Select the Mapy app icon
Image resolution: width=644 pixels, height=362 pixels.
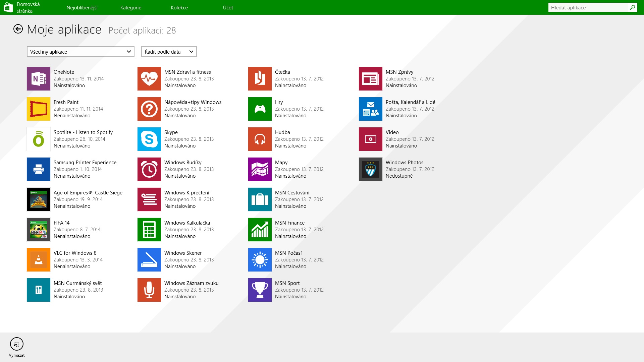click(260, 169)
